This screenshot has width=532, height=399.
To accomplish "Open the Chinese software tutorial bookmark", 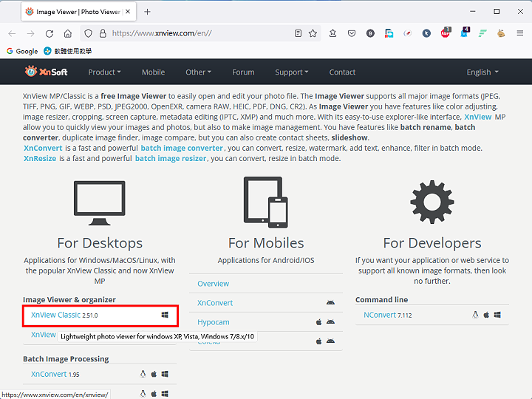I will (68, 51).
